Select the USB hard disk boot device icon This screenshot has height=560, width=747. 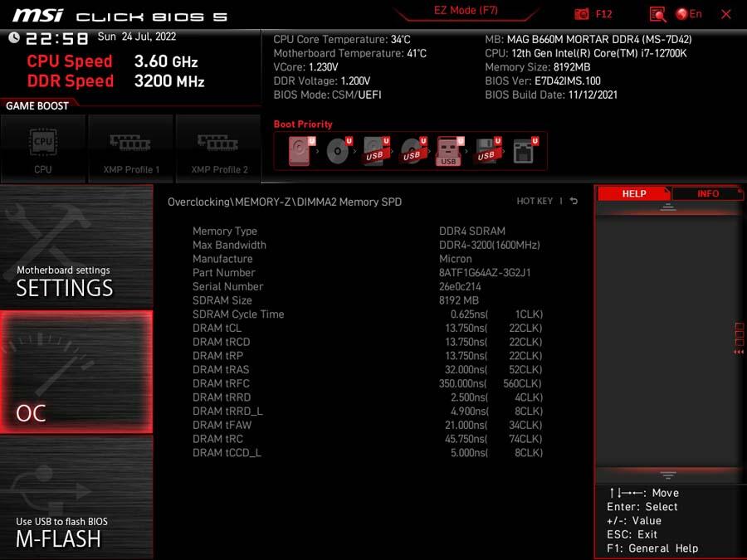click(x=376, y=151)
